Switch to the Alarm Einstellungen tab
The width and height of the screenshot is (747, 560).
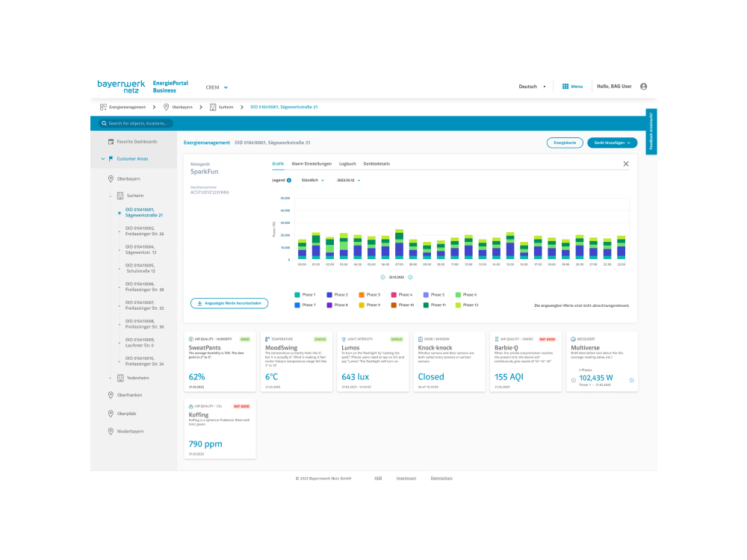311,164
